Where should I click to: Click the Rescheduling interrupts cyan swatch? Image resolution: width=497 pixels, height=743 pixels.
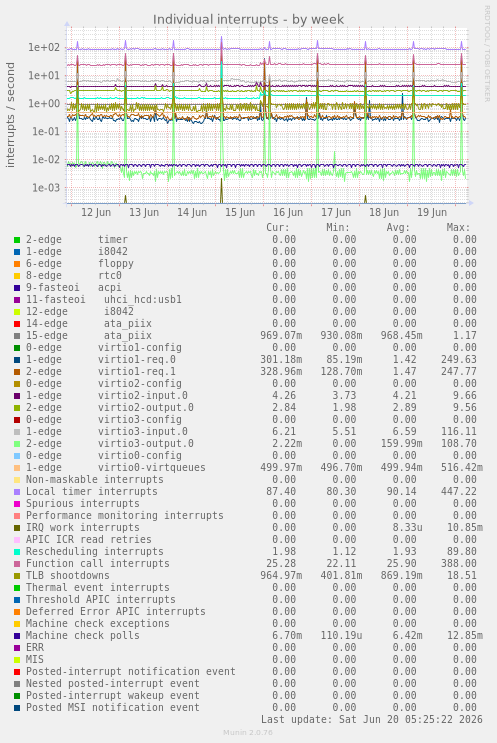[x=17, y=552]
